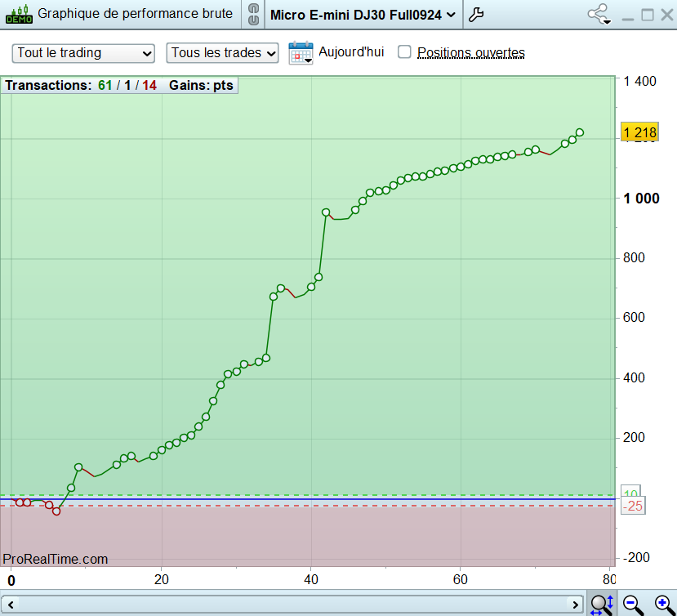Image resolution: width=677 pixels, height=616 pixels.
Task: Click the red -25 level label
Action: point(633,506)
